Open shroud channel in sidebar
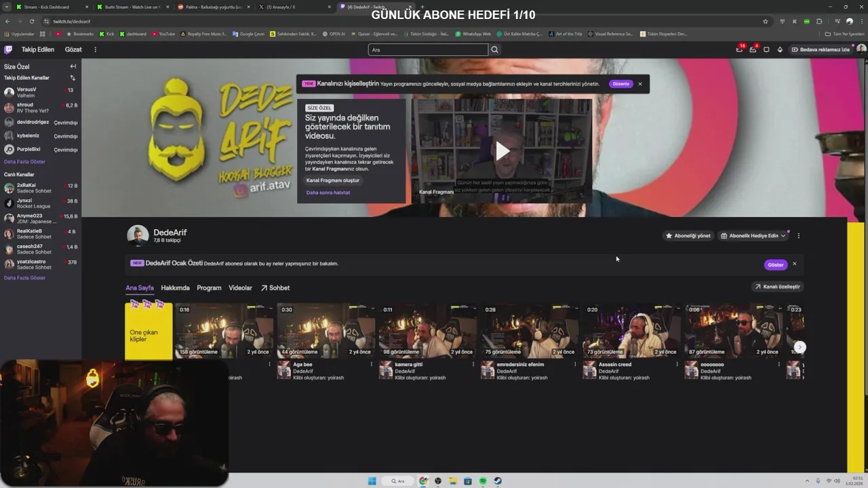The height and width of the screenshot is (488, 868). tap(41, 108)
